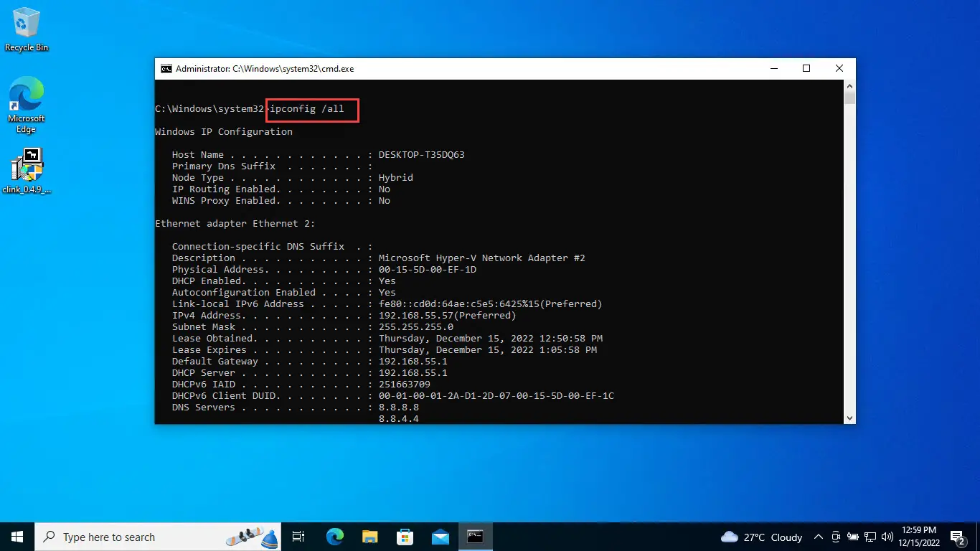Image resolution: width=980 pixels, height=551 pixels.
Task: Click the cmd window vertical scrollbar thumb
Action: click(849, 98)
